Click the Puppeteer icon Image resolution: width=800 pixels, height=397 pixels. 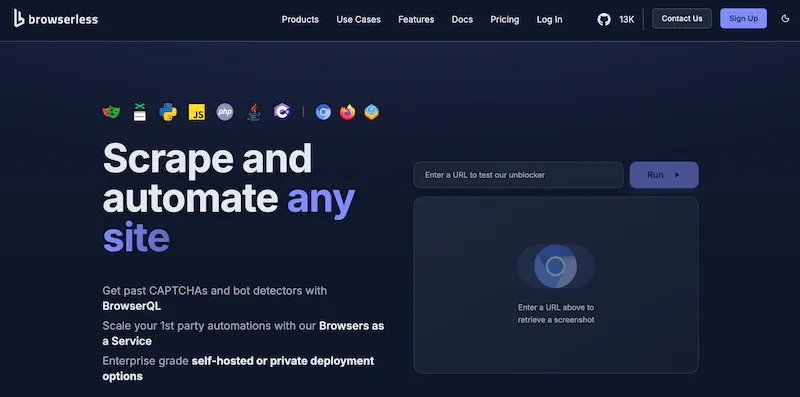point(140,112)
